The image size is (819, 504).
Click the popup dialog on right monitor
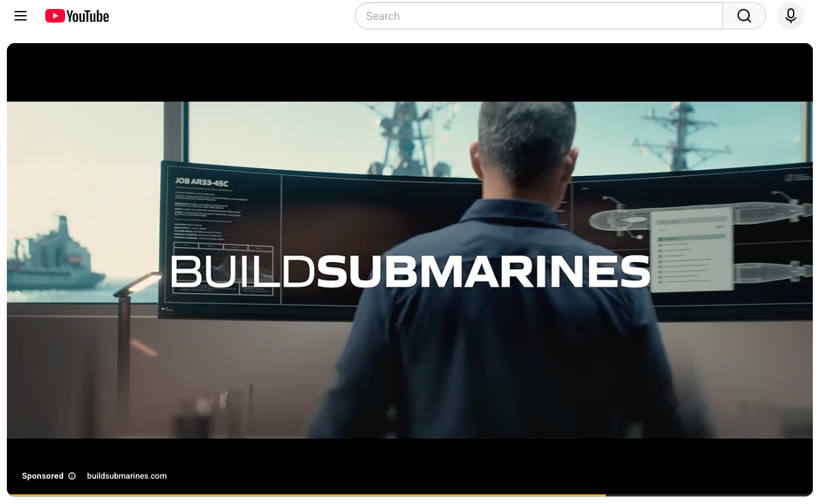pyautogui.click(x=692, y=249)
